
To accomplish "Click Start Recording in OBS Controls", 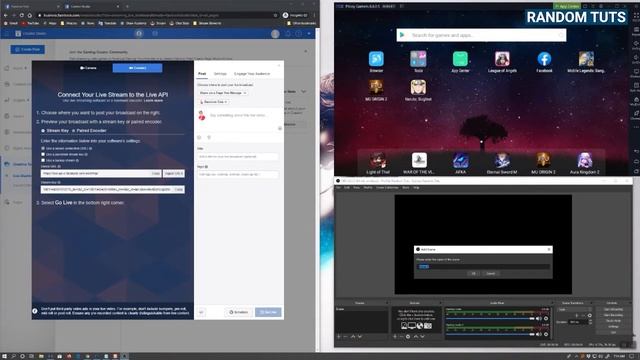I will pos(613,315).
